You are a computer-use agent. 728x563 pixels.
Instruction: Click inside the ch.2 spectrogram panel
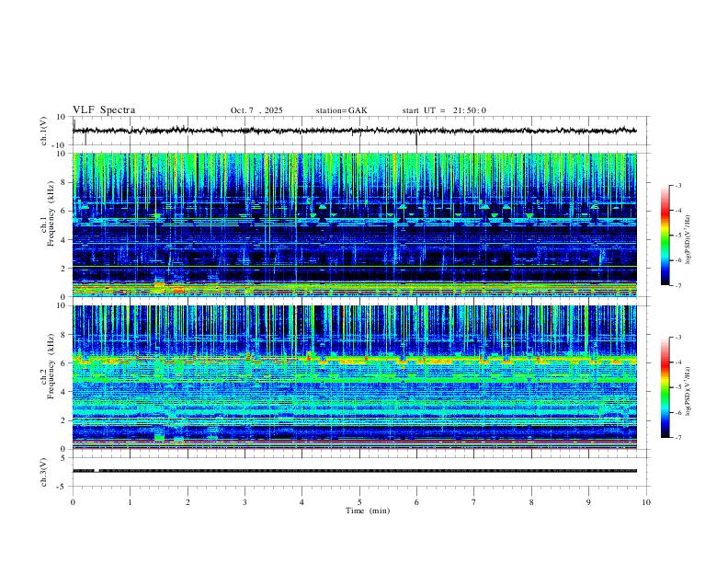click(354, 377)
